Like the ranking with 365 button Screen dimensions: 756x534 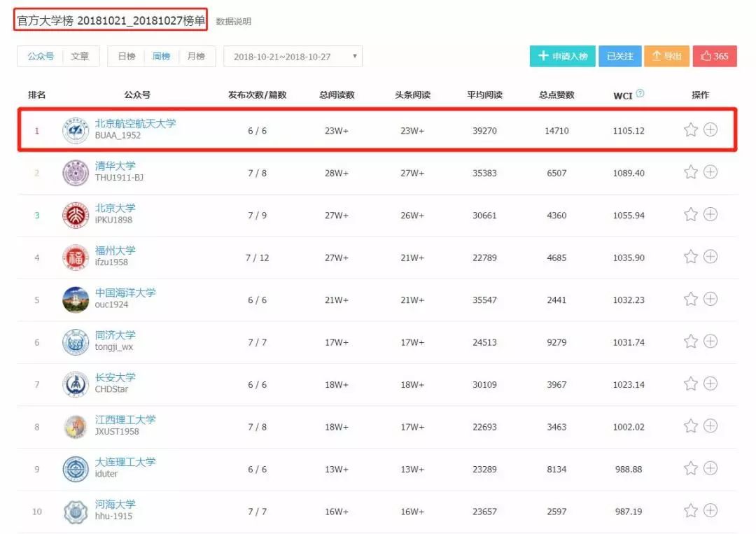[715, 57]
